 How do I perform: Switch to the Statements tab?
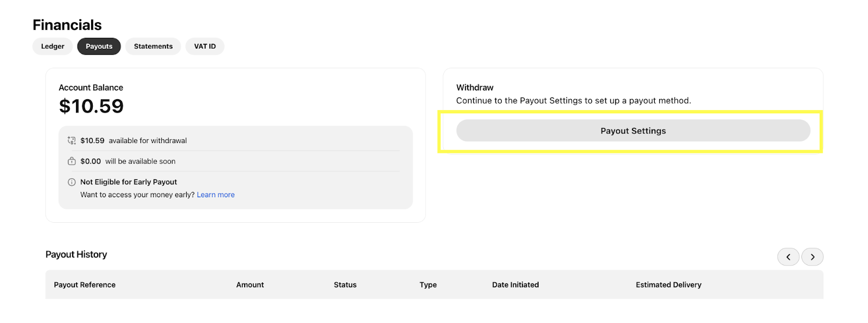(153, 46)
